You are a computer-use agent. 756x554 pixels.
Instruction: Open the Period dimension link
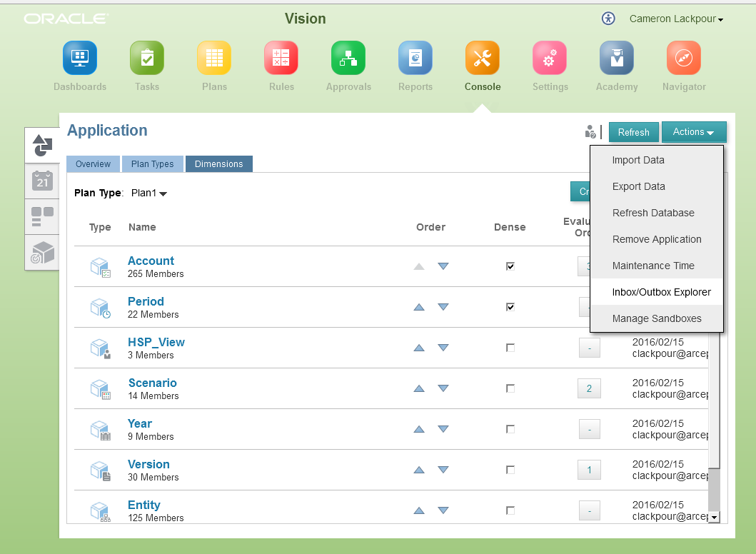point(146,301)
